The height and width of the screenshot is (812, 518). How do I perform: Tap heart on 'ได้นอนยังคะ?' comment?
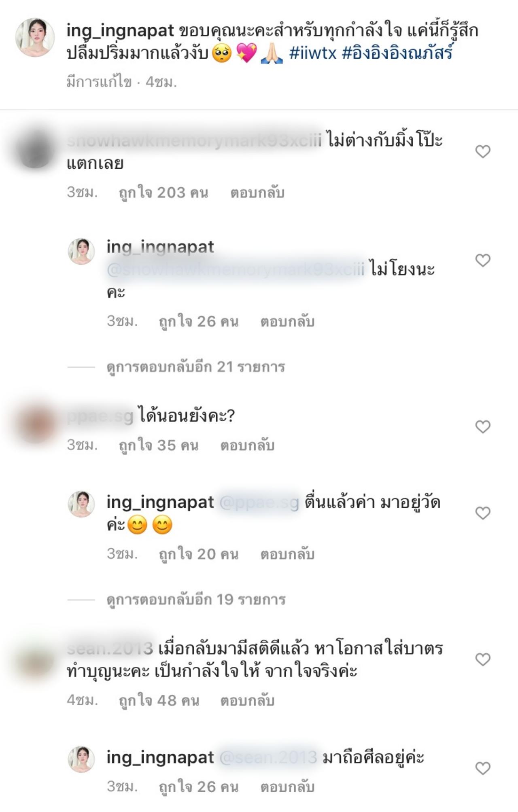483,426
